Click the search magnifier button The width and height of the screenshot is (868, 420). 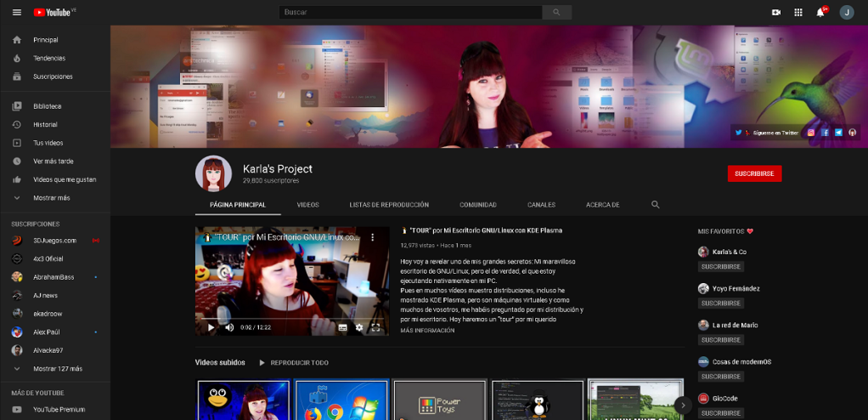click(557, 12)
